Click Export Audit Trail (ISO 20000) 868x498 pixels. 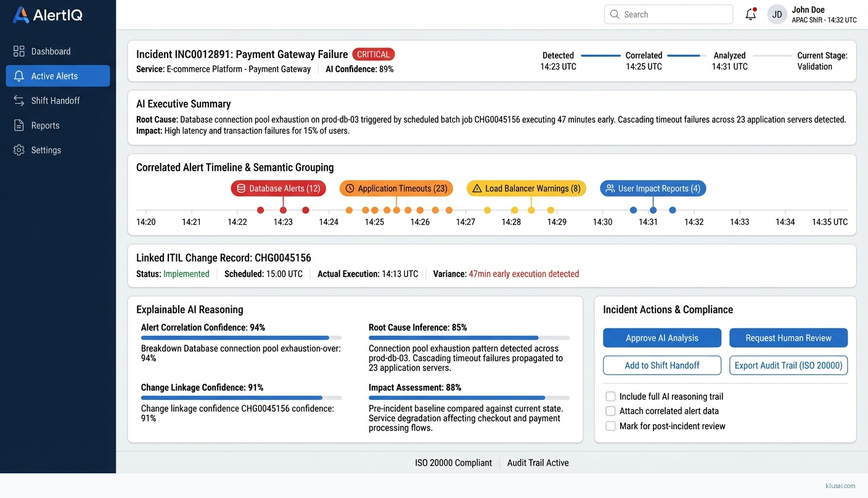[788, 365]
